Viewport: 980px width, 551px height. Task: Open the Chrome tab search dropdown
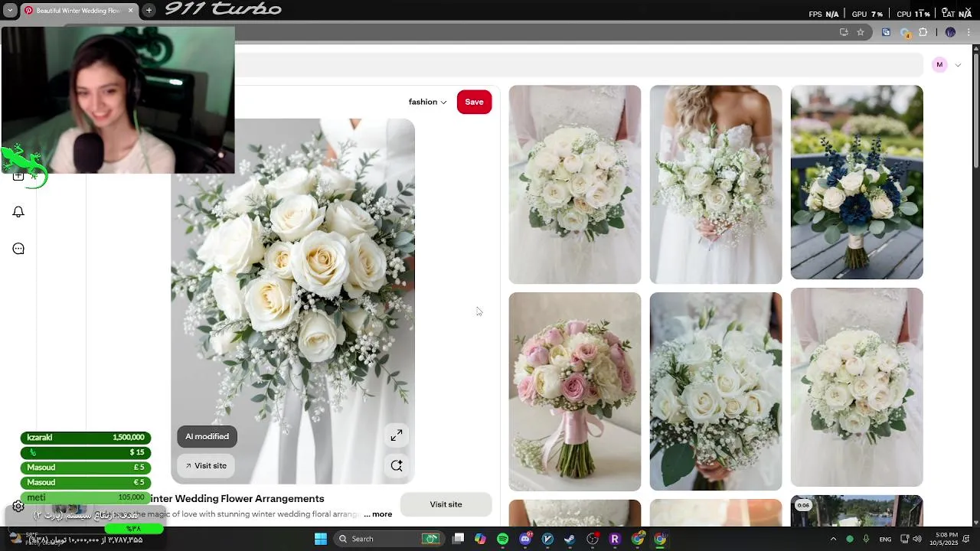(x=10, y=10)
